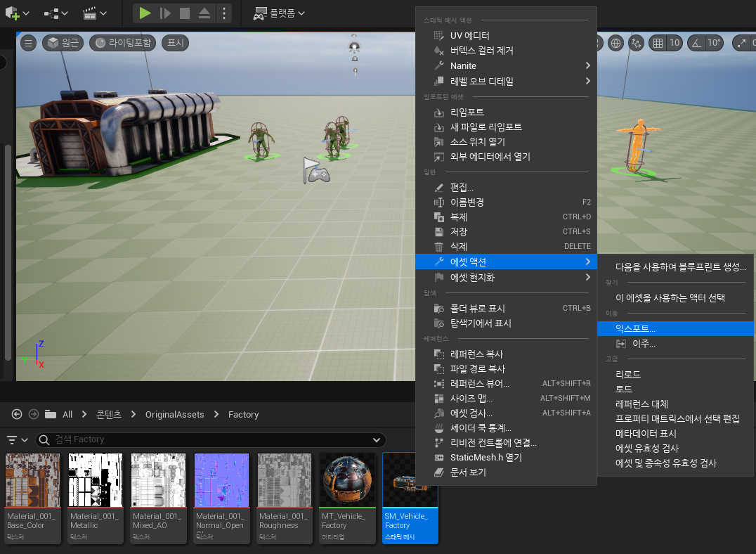The image size is (756, 554).
Task: Open content browser filter menu
Action: (x=17, y=440)
